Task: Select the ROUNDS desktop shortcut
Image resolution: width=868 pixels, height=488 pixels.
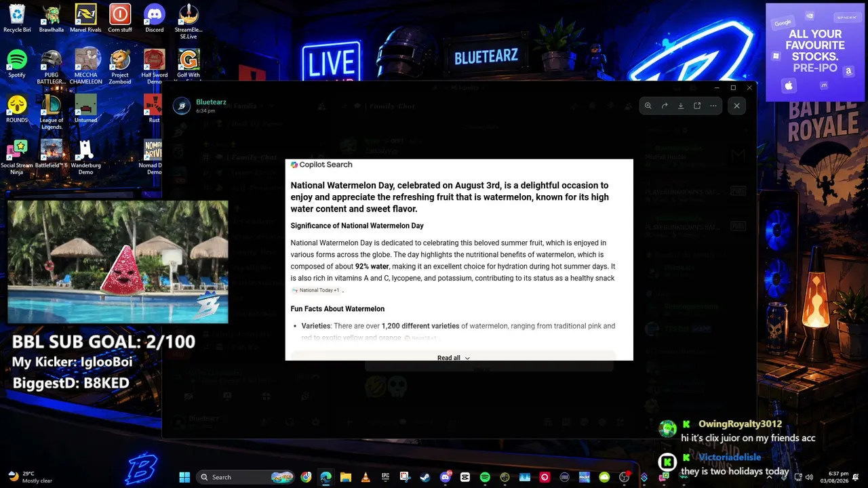Action: (x=17, y=109)
